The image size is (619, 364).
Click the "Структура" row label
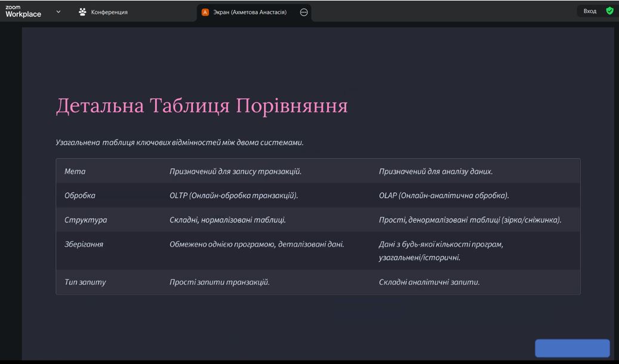point(85,220)
